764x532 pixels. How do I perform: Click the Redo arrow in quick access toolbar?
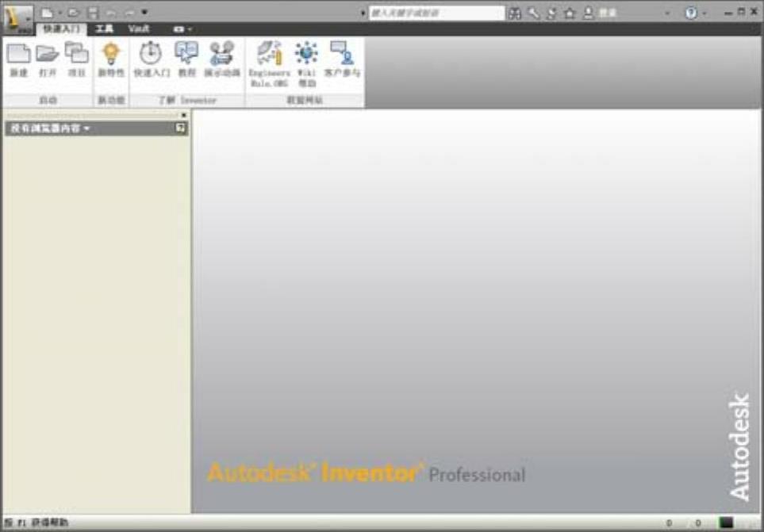tap(129, 13)
